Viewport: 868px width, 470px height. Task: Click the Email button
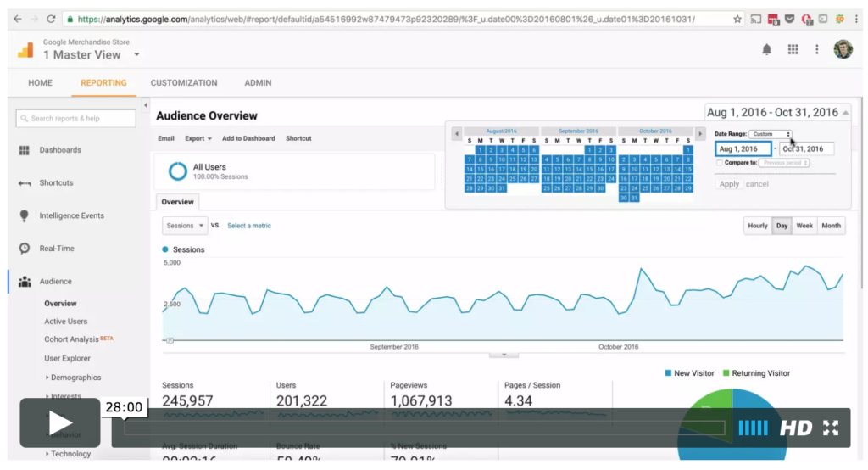[x=165, y=138]
